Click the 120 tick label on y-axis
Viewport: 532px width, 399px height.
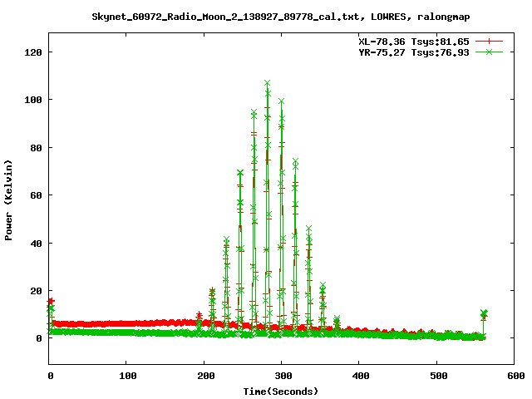coord(33,52)
